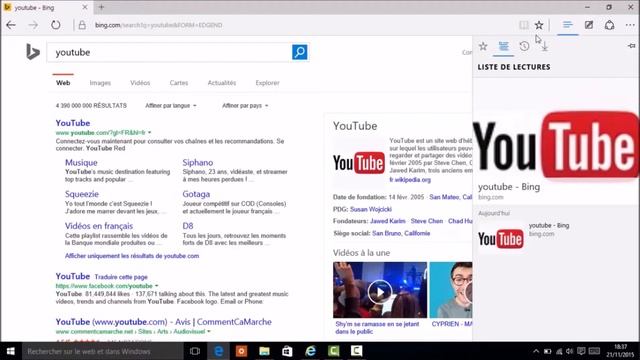Toggle the Hub three-lines icon

[x=567, y=25]
